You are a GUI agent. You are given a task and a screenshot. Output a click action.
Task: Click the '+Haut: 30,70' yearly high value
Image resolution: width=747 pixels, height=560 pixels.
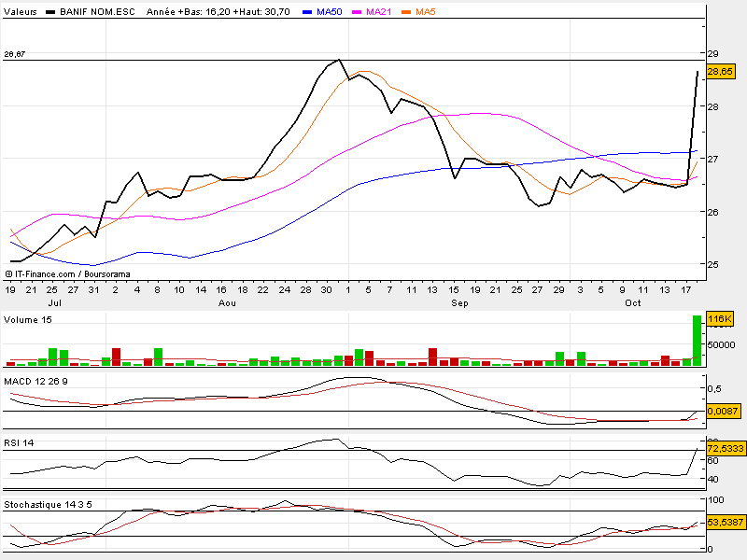261,12
